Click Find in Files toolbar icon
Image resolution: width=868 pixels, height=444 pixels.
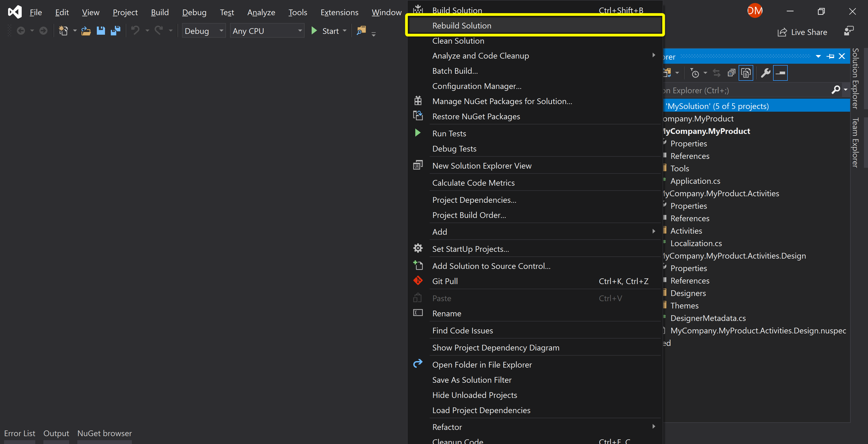point(361,31)
